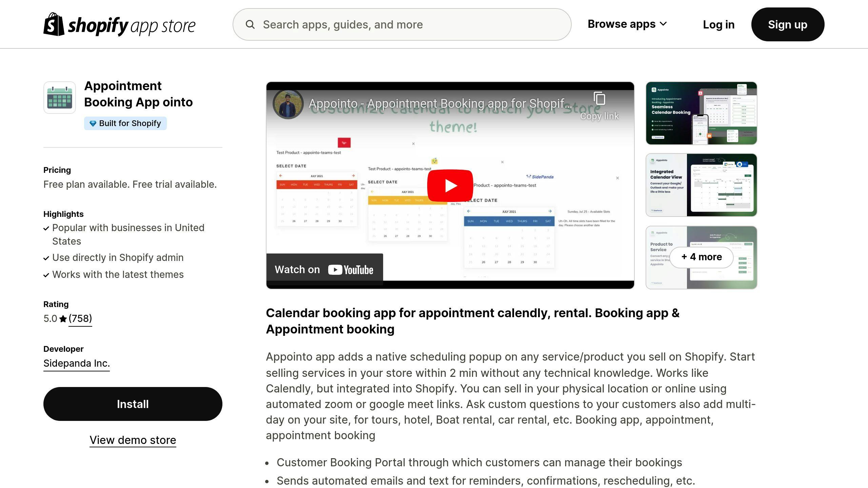The width and height of the screenshot is (868, 488).
Task: Click the Pricing heading
Action: [x=57, y=170]
